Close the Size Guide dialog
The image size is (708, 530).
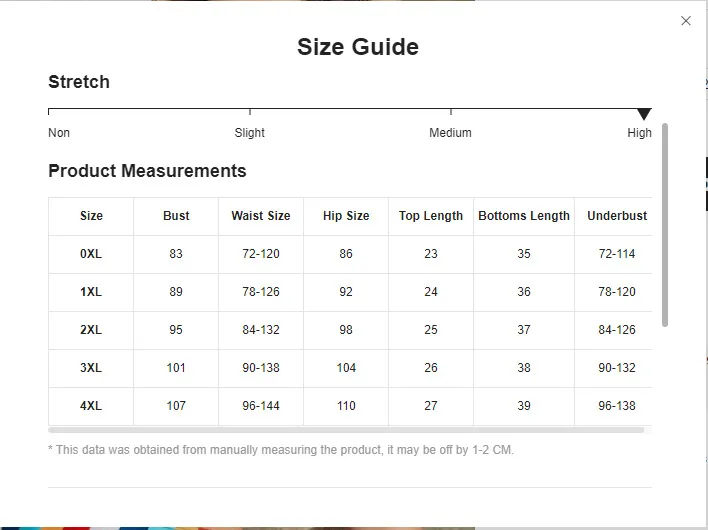point(686,21)
